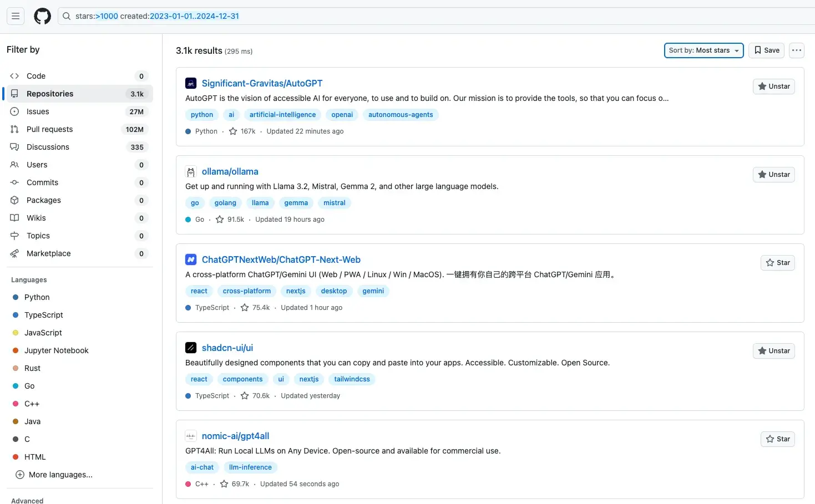The image size is (815, 504).
Task: Open nomic-ai/gpt4all repository
Action: tap(235, 436)
